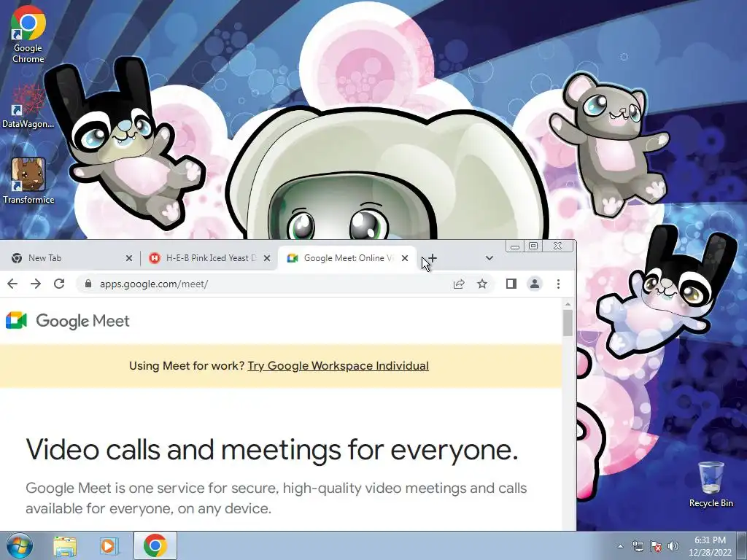Screen dimensions: 747x560
Task: Click the page vertical scrollbar thumb
Action: (x=568, y=323)
